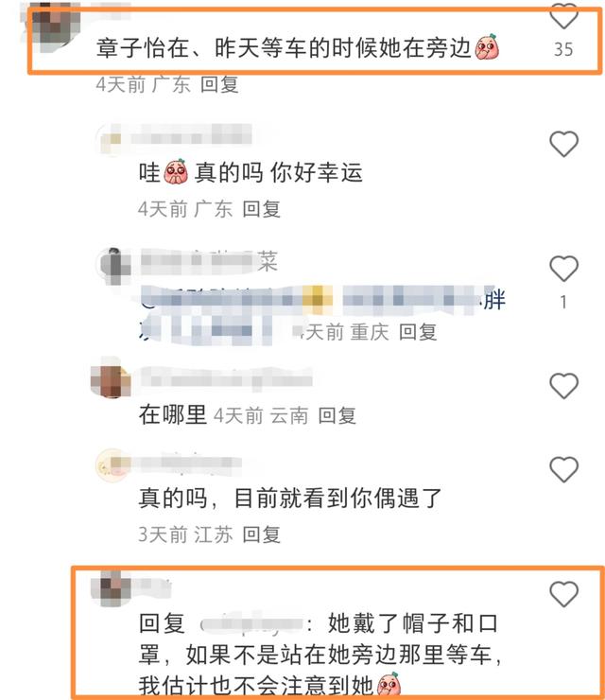This screenshot has height=700, width=605.
Task: Open avatar of the 重庆 commenter
Action: pos(113,266)
